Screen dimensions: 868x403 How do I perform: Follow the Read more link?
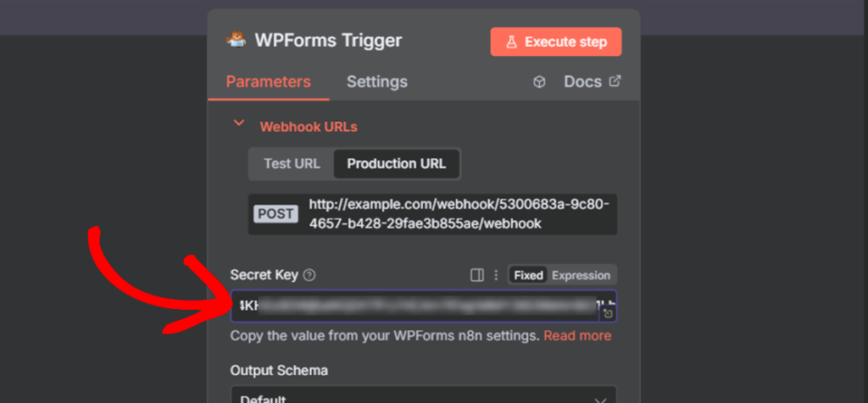(577, 336)
